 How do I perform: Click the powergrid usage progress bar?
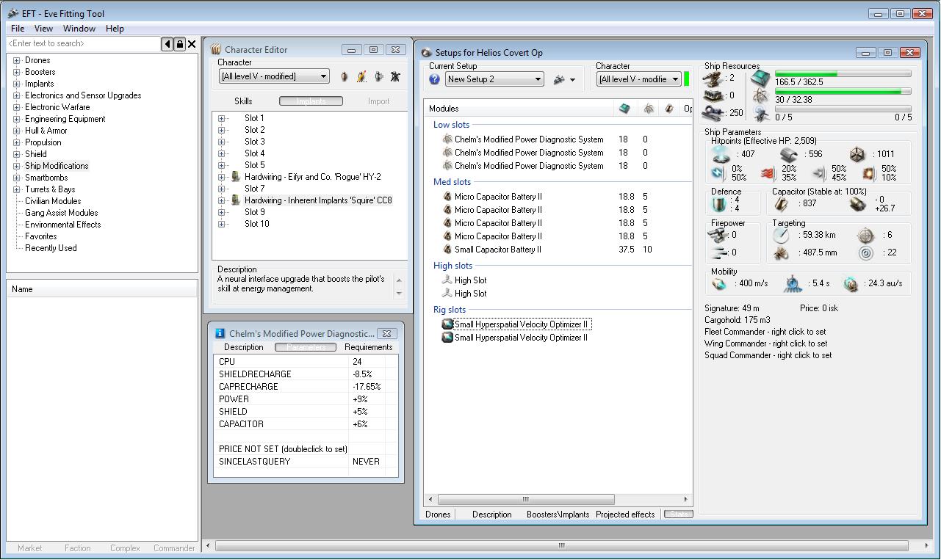click(x=843, y=92)
